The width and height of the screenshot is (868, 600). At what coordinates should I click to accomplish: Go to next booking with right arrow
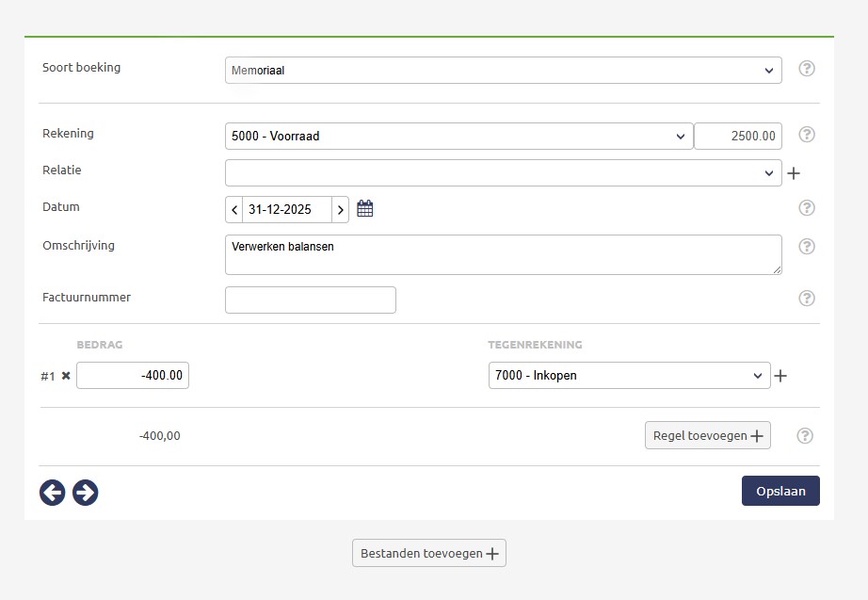[86, 492]
